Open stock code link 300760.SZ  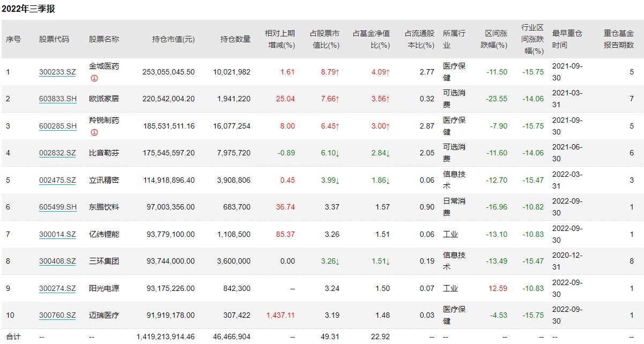[x=57, y=315]
